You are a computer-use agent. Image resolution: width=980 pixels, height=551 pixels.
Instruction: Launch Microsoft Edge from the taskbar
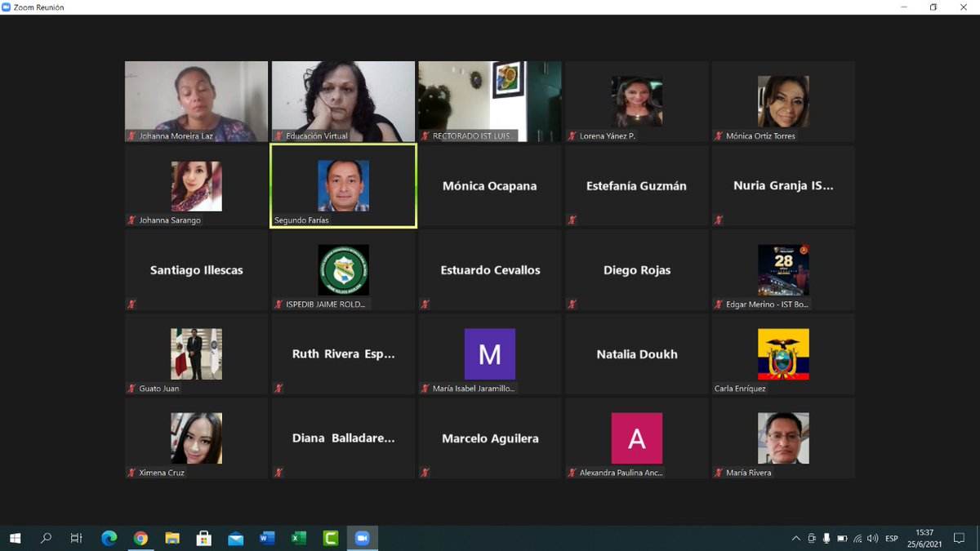click(x=109, y=538)
